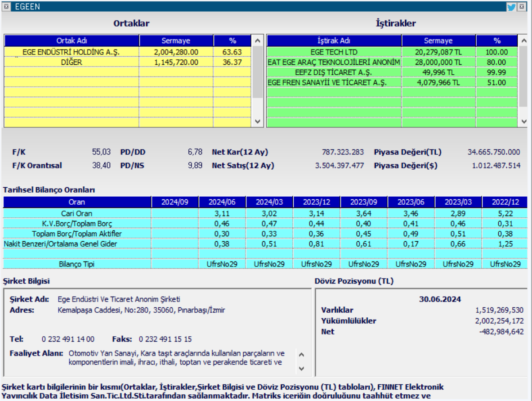Click Nakit Benzeri value 1,25
Screen dimensions: 532x401
pos(505,244)
